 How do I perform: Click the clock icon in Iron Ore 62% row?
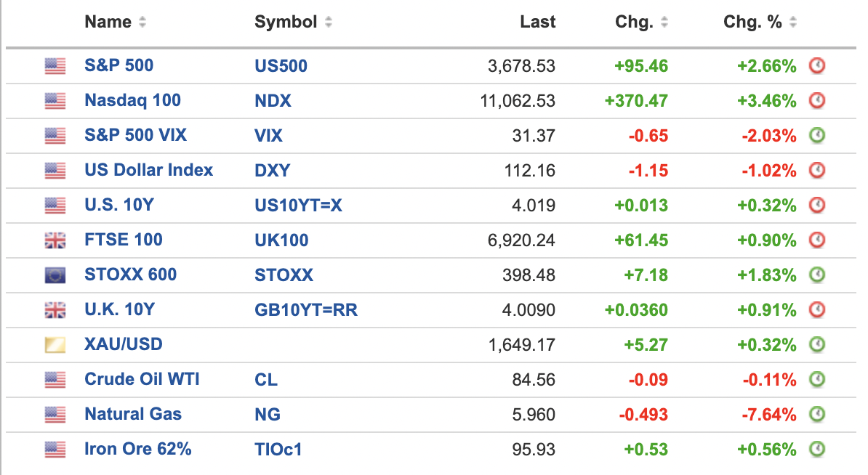click(818, 450)
